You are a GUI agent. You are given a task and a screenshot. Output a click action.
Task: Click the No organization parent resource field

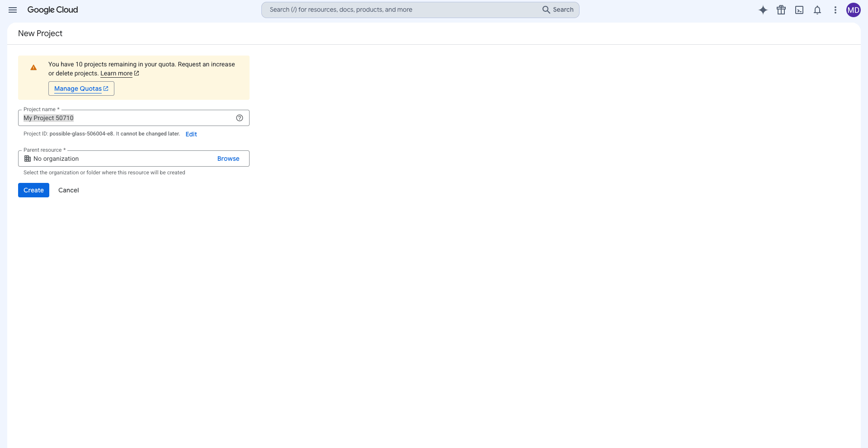[x=134, y=159]
